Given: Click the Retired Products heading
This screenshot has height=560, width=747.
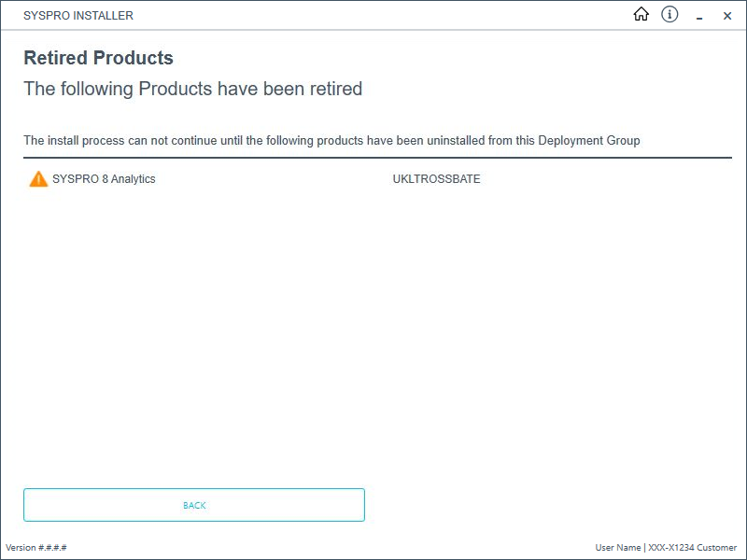Looking at the screenshot, I should point(98,58).
